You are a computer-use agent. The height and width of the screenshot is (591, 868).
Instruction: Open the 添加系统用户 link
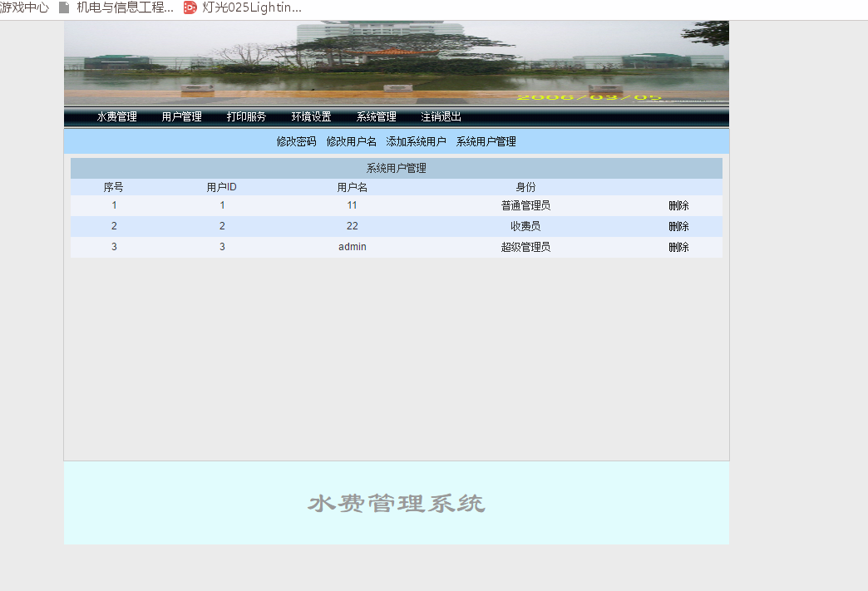pyautogui.click(x=417, y=141)
